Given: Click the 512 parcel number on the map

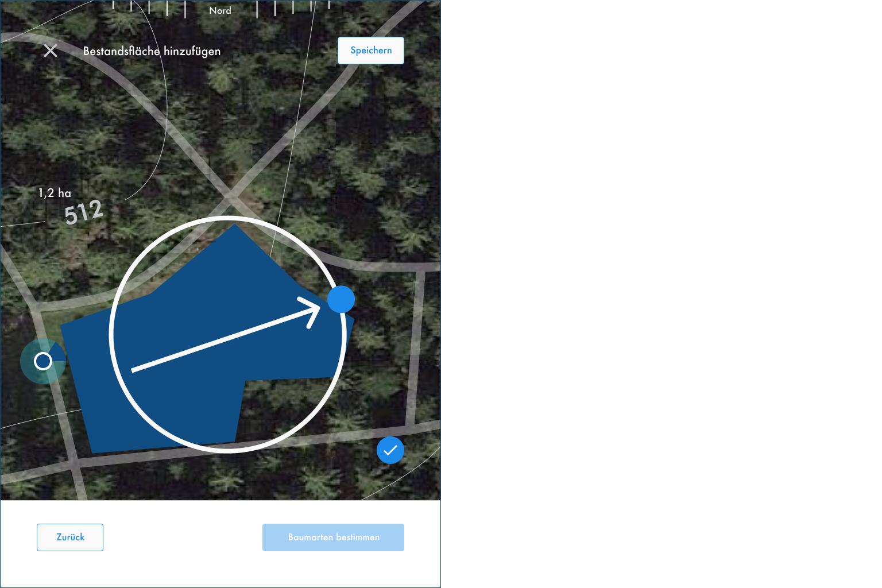Looking at the screenshot, I should [84, 212].
